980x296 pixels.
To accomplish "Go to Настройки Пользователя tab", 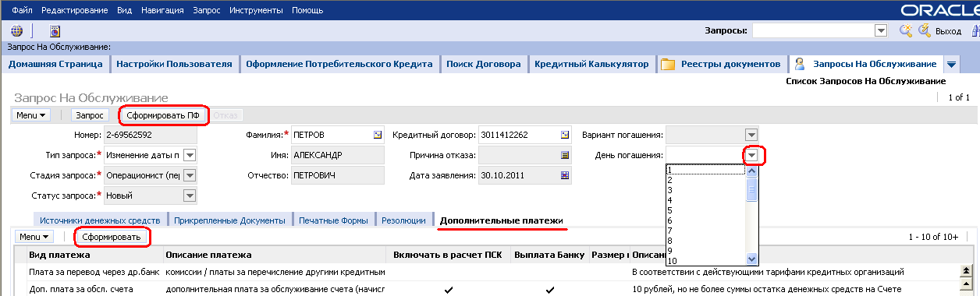I will tap(174, 64).
